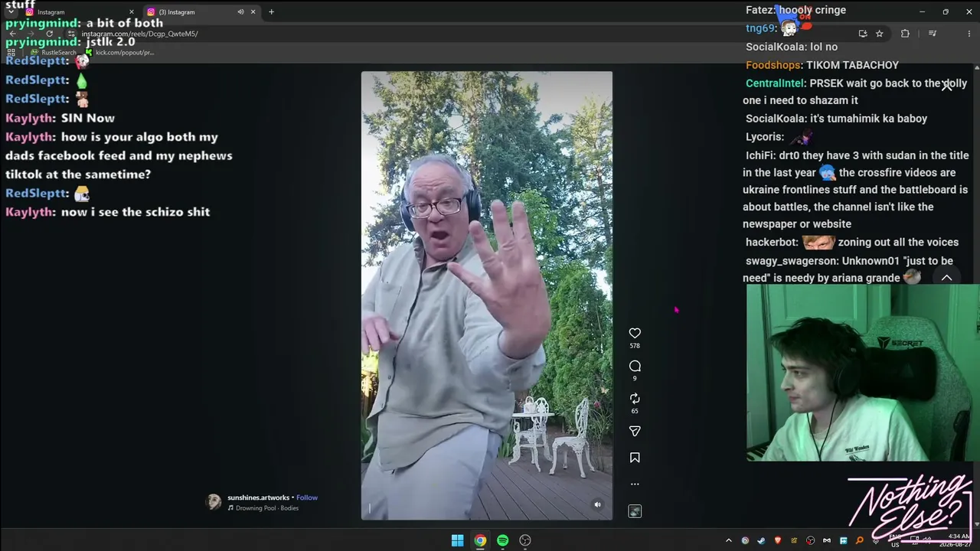
Task: Save the reel with the bookmark icon
Action: pyautogui.click(x=635, y=458)
